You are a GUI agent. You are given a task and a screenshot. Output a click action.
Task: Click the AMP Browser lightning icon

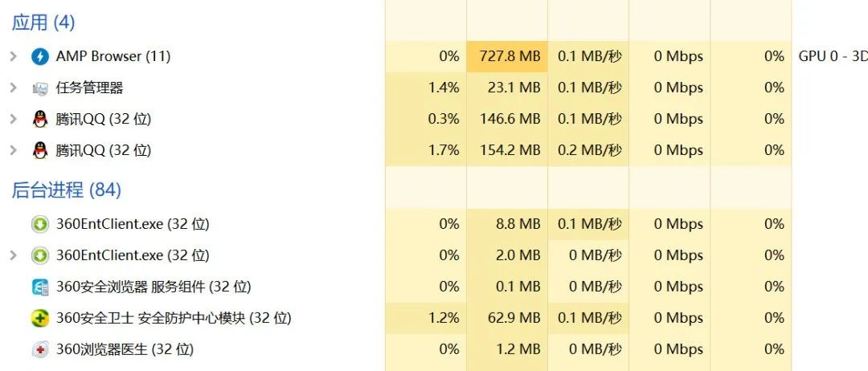pos(40,56)
